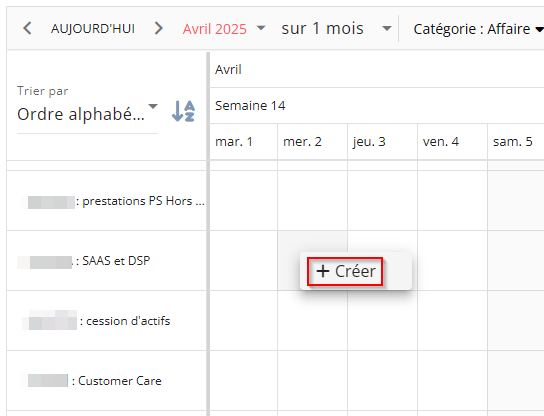Jump to today with AUJOURD'HUI
Screen dimensions: 544x416
[x=93, y=28]
